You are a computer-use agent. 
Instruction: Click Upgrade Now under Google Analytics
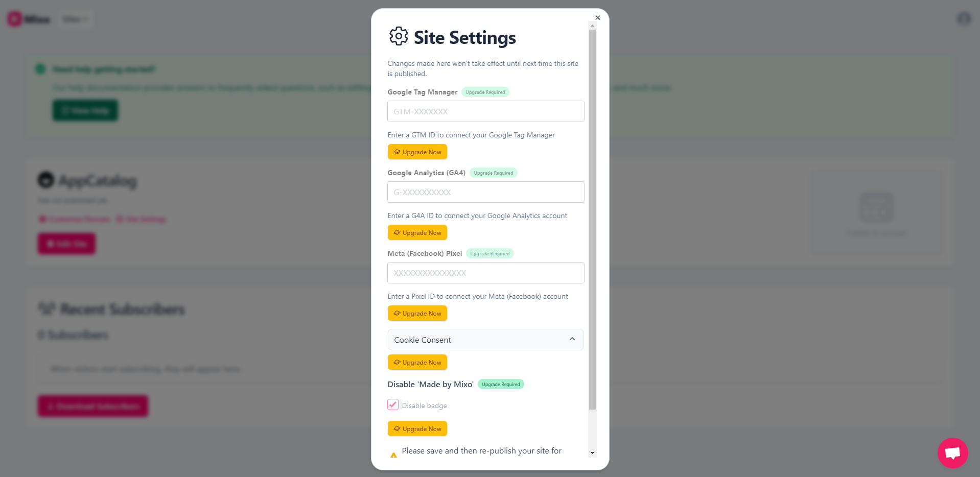pos(417,233)
